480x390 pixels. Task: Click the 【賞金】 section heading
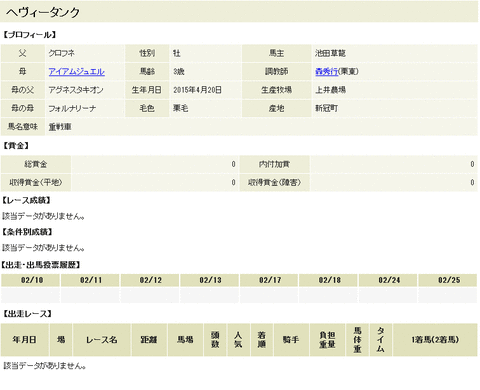[x=16, y=146]
